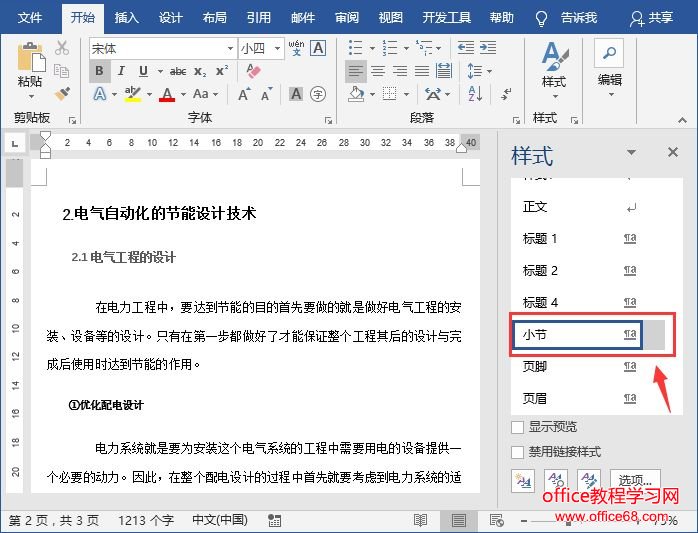The image size is (698, 533).
Task: Clear all formatting eraser icon
Action: point(253,70)
